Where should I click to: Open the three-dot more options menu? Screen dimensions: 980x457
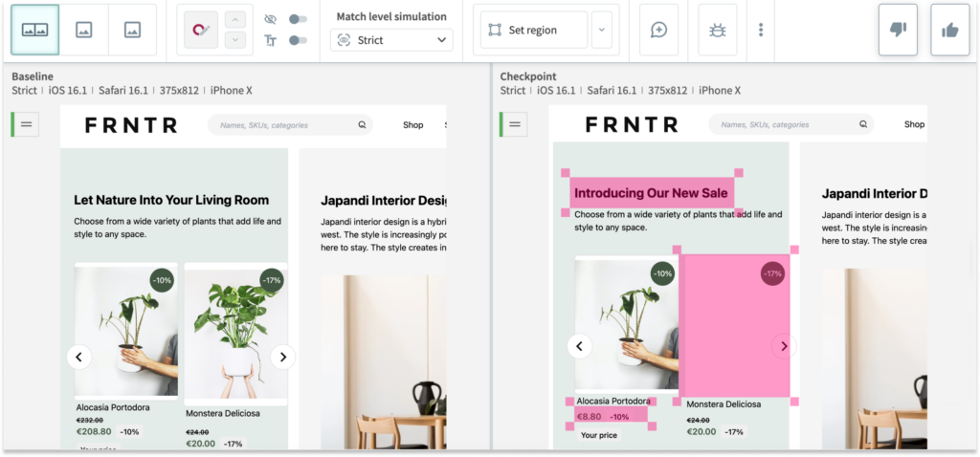pos(761,30)
